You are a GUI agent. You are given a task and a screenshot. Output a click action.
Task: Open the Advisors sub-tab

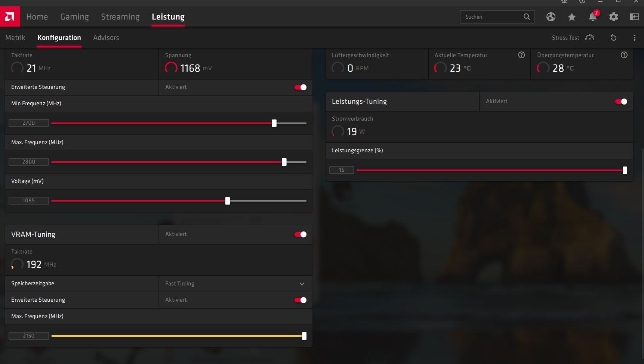click(106, 37)
